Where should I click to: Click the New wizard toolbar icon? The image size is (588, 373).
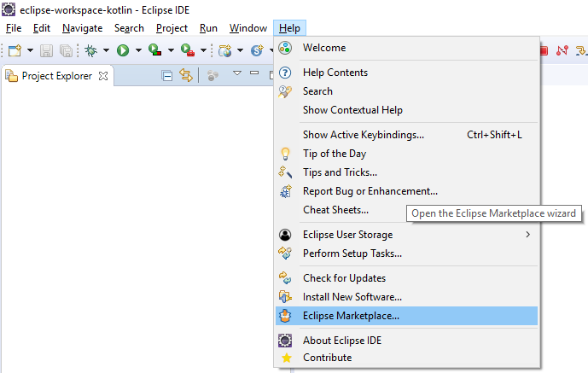point(15,50)
